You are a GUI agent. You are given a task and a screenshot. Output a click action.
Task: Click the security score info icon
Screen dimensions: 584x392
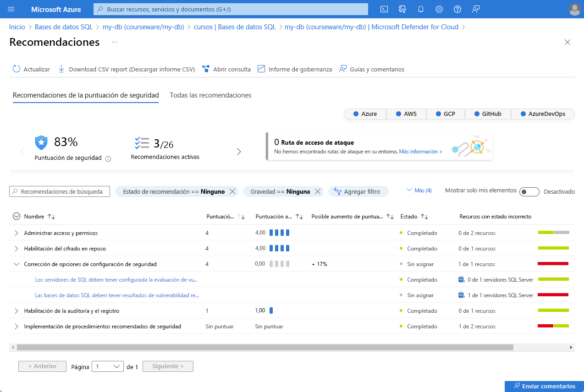(108, 159)
